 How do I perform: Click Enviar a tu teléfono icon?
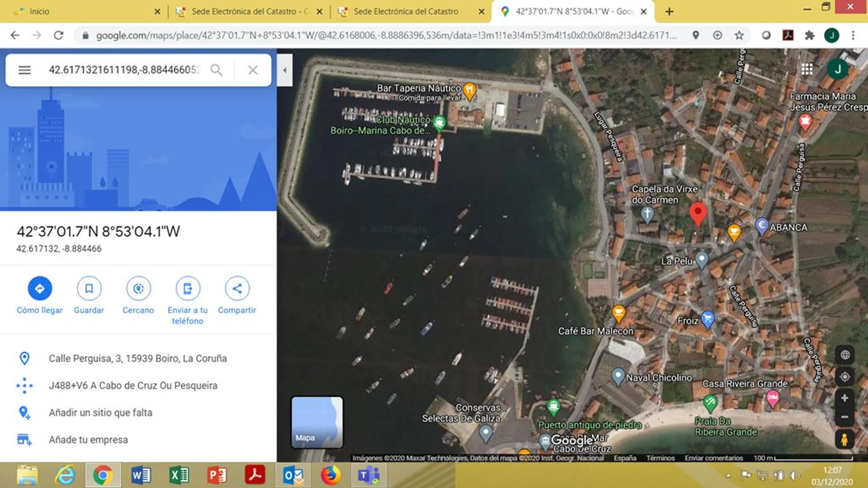(188, 288)
